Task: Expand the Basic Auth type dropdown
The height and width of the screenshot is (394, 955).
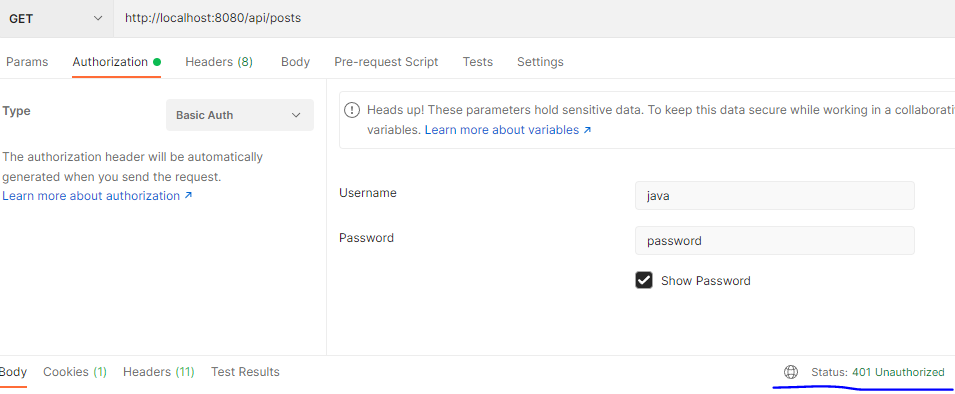Action: [240, 115]
